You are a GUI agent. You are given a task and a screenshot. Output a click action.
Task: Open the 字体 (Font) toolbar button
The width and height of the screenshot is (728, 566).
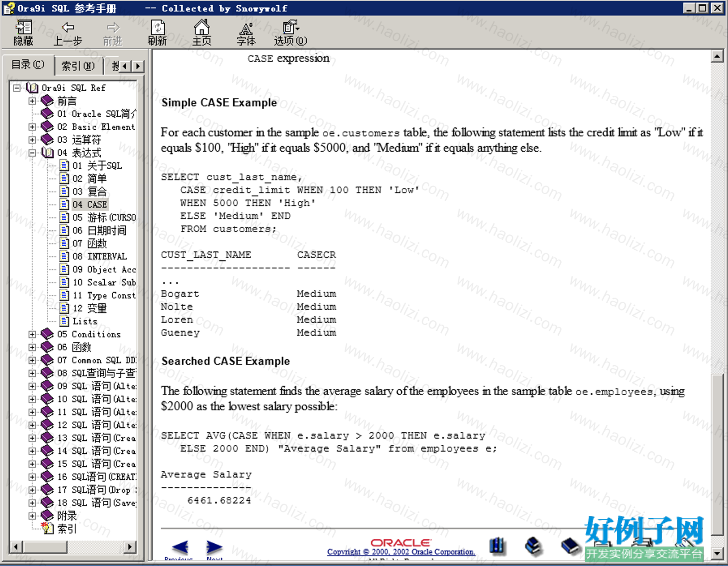click(246, 33)
